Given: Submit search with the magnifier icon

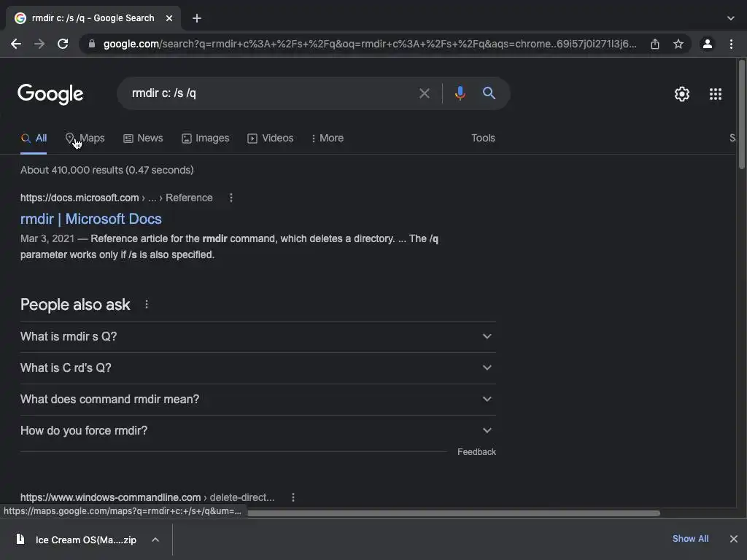Looking at the screenshot, I should (x=489, y=93).
